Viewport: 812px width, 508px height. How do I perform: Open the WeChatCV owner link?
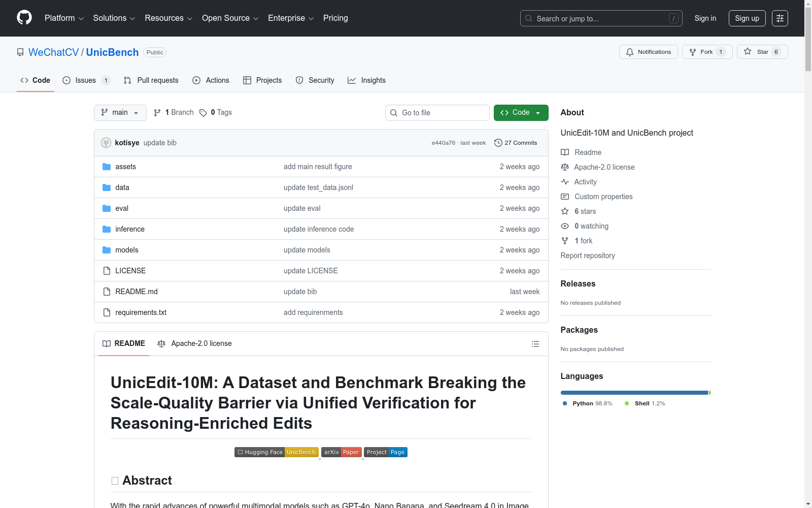coord(54,52)
